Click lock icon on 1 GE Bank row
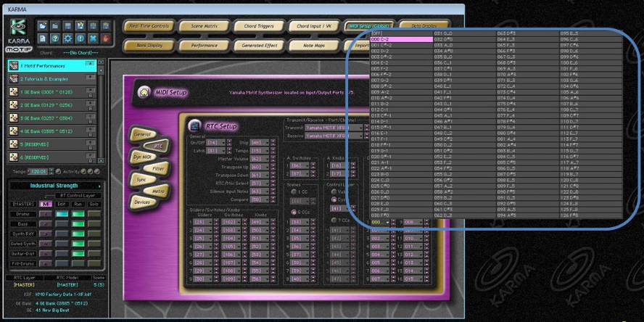Viewport: 644px width, 322px height. click(x=91, y=94)
